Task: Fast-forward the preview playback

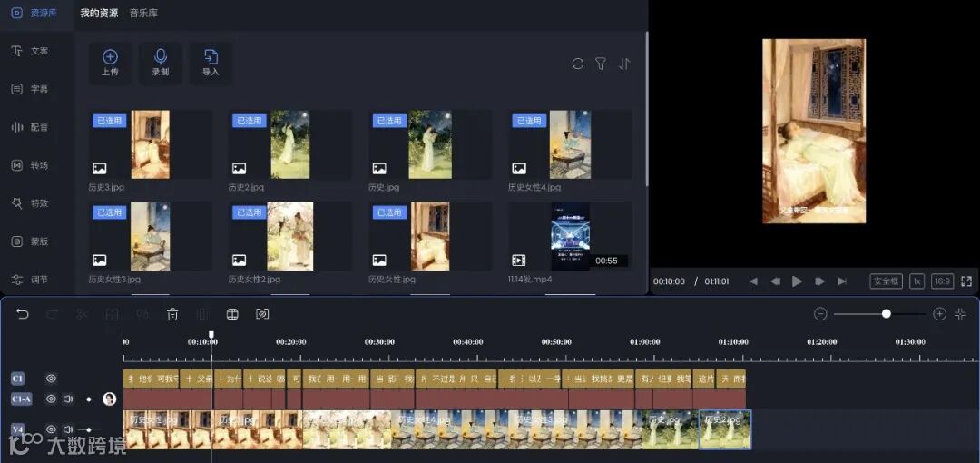Action: click(819, 281)
